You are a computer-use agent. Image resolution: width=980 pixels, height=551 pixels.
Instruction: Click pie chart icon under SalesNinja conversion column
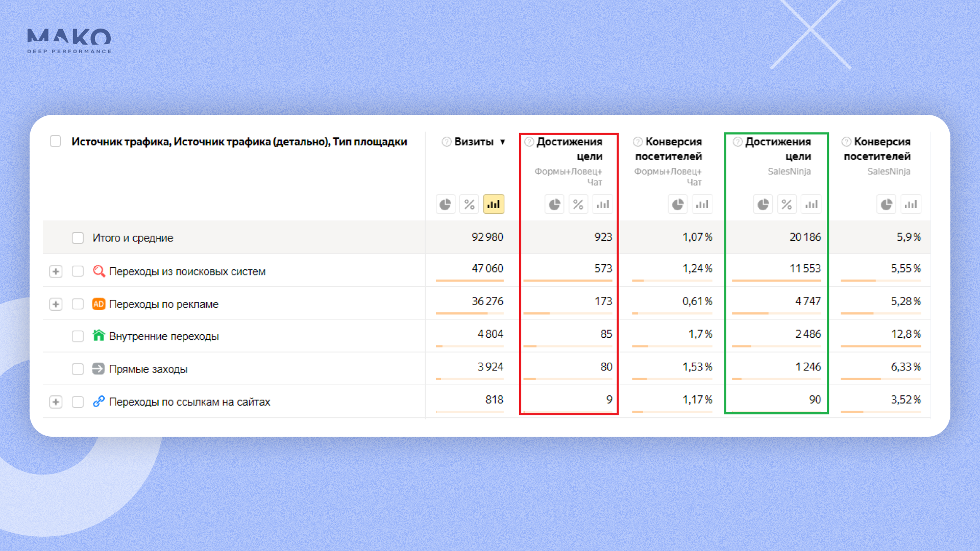887,205
